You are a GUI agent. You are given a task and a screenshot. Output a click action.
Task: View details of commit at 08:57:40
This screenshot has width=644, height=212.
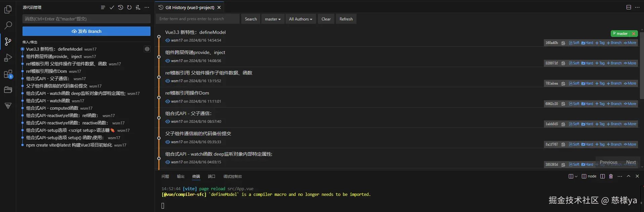click(x=167, y=121)
